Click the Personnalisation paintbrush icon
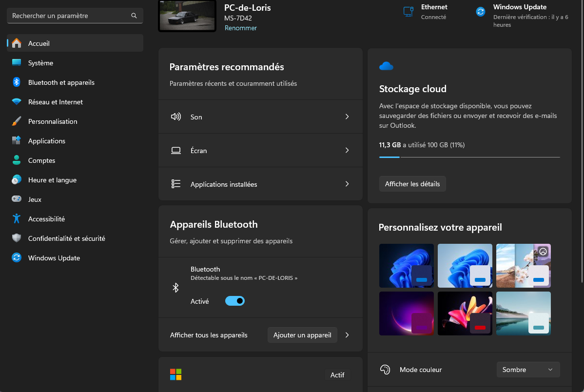 coord(17,121)
